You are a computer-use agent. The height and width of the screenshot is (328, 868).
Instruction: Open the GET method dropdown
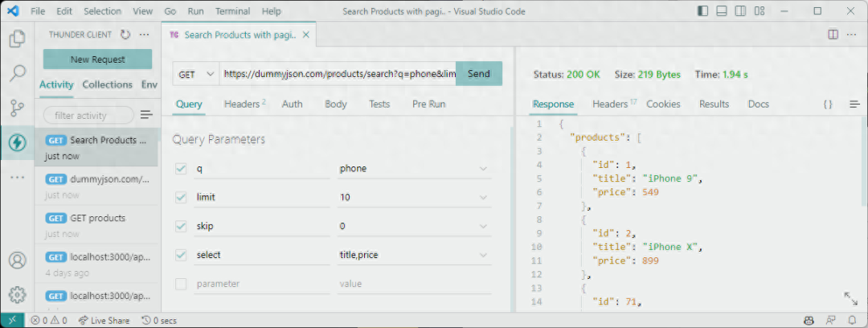[196, 74]
